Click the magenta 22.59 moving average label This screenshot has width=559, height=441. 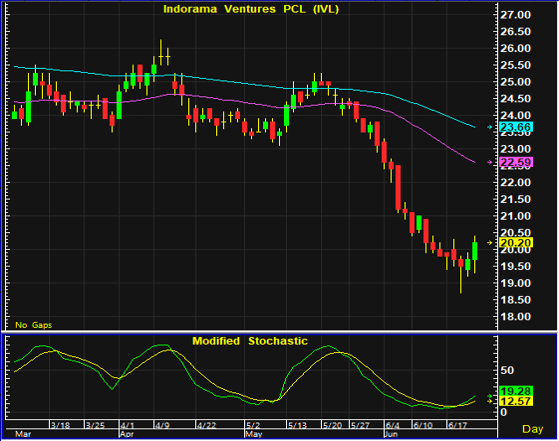coord(516,162)
